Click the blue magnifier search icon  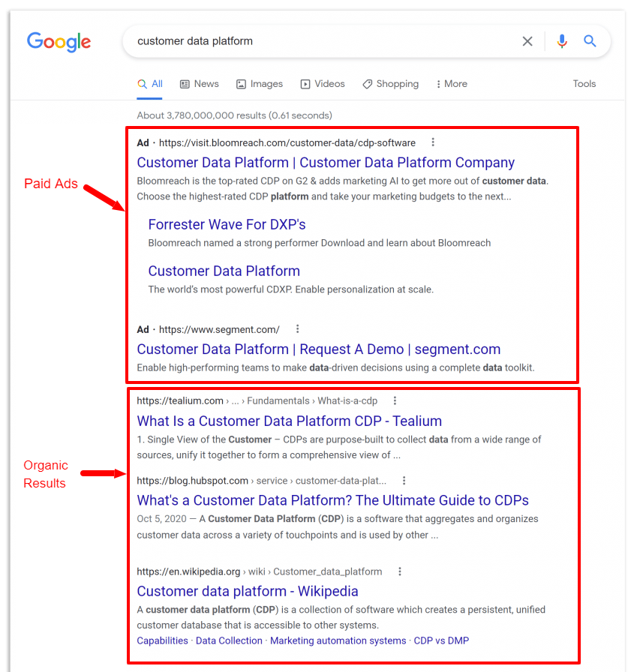point(590,41)
